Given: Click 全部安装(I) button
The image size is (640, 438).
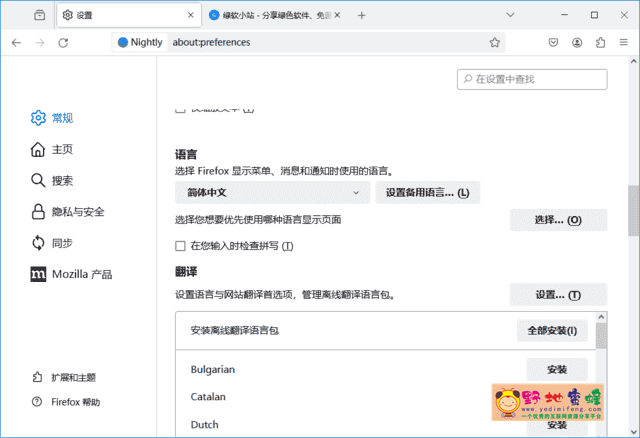Looking at the screenshot, I should [552, 331].
